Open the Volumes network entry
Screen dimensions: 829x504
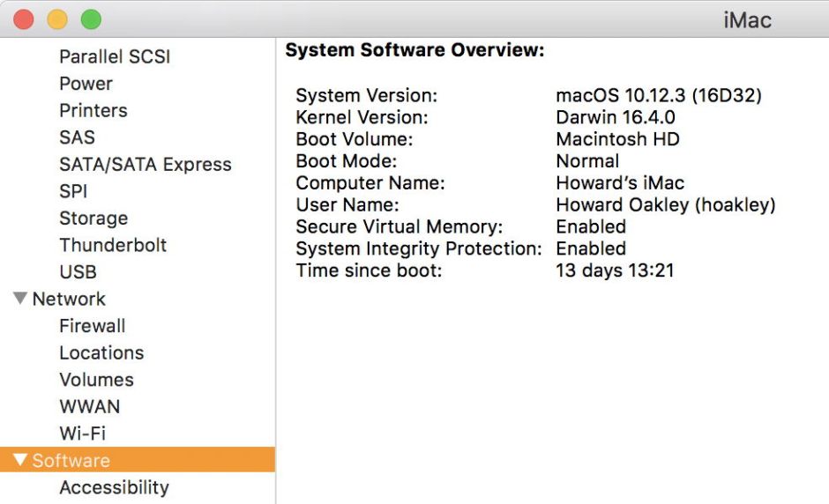pyautogui.click(x=96, y=380)
